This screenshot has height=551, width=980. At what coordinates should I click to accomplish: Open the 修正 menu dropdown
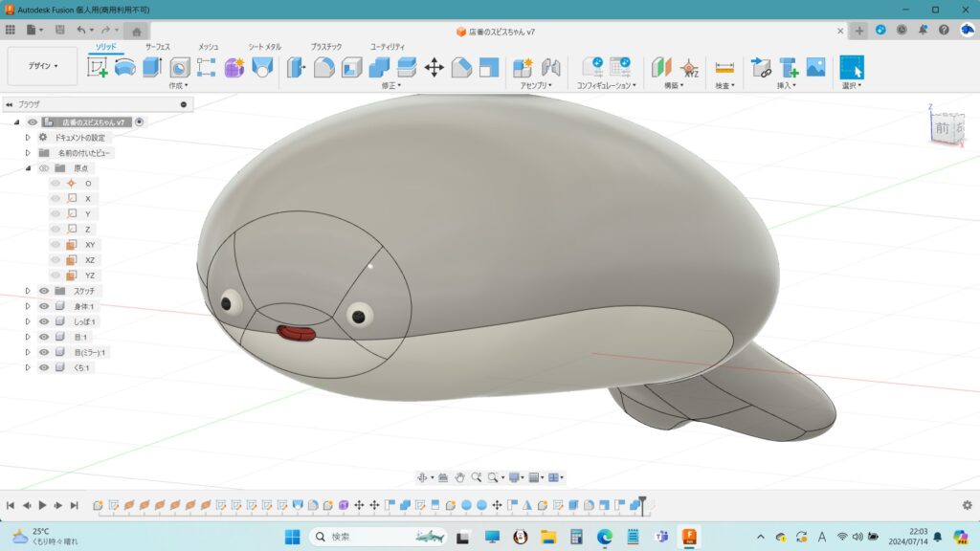(x=390, y=85)
